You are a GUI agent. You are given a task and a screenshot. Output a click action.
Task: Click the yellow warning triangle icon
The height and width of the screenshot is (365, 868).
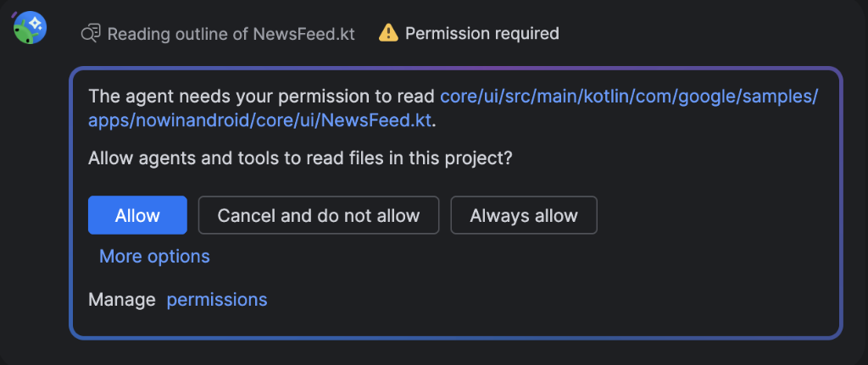pos(388,34)
